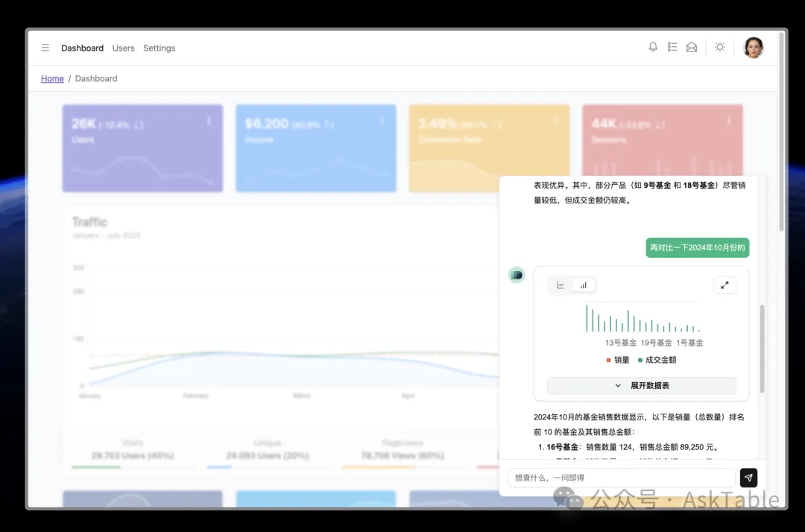Select the 成交金额 legend toggle

[659, 359]
